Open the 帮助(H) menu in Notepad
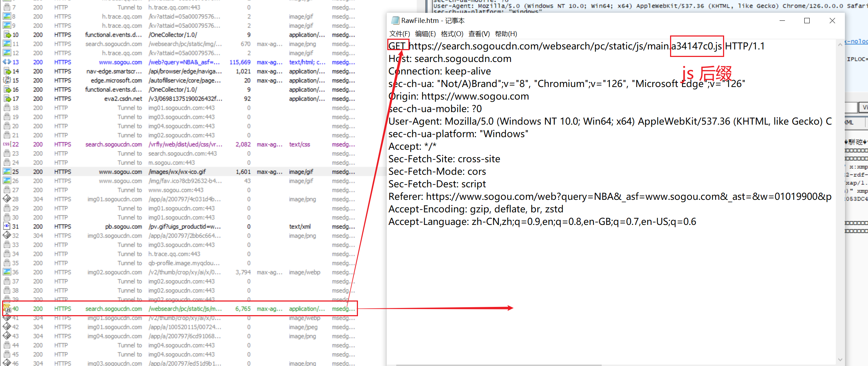Image resolution: width=868 pixels, height=366 pixels. (506, 34)
